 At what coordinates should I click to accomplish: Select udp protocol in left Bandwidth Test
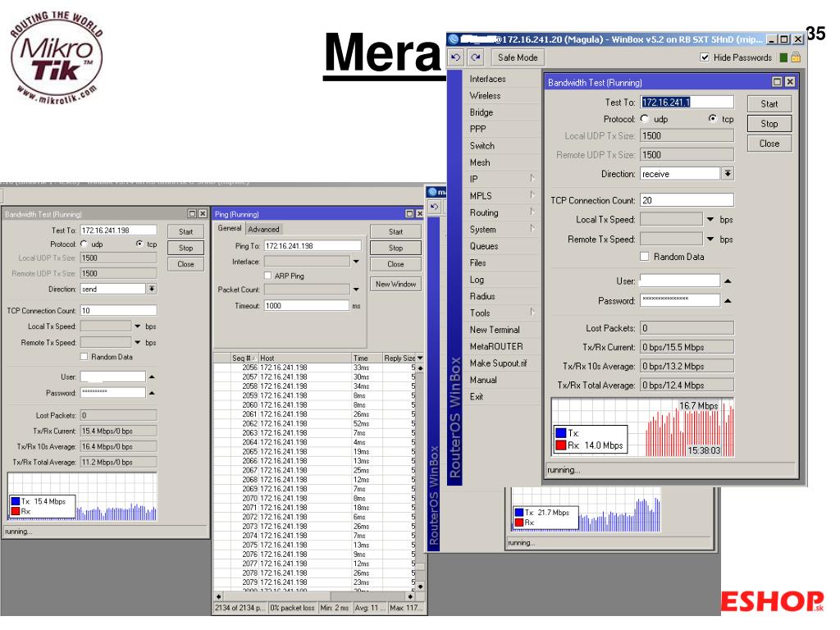tap(84, 244)
